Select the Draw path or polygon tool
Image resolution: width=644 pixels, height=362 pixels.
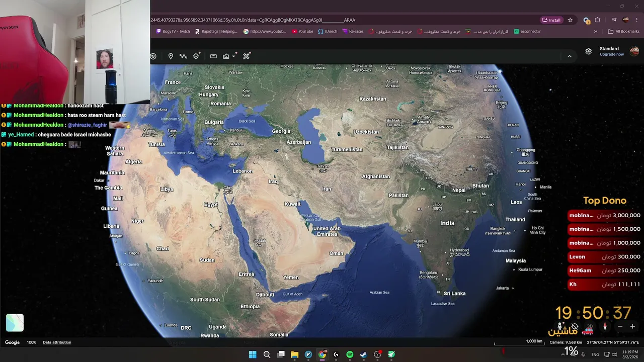[x=183, y=56]
